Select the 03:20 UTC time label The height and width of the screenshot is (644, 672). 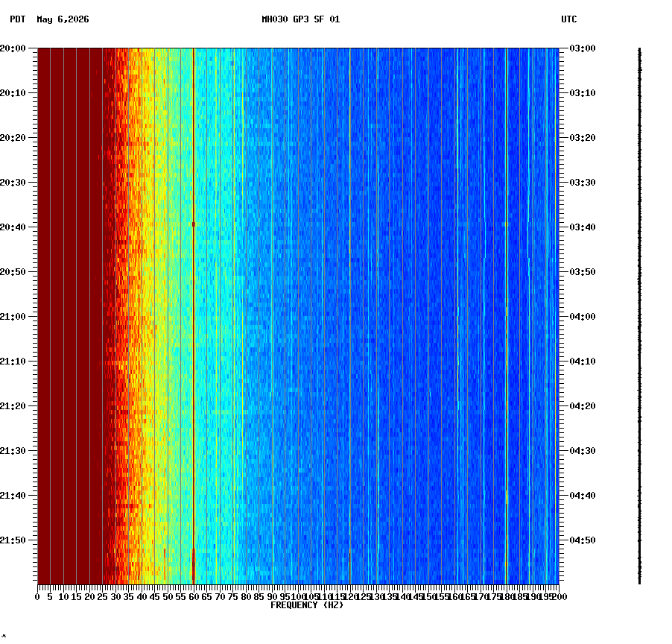tap(583, 138)
